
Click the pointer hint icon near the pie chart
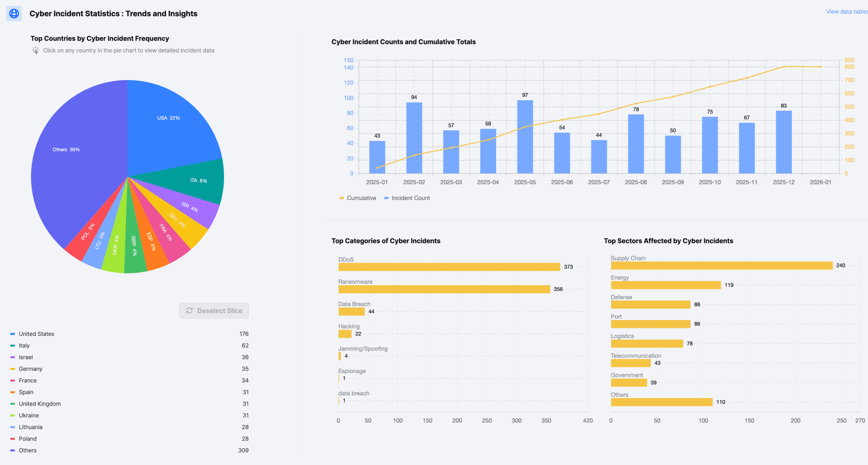[x=36, y=51]
